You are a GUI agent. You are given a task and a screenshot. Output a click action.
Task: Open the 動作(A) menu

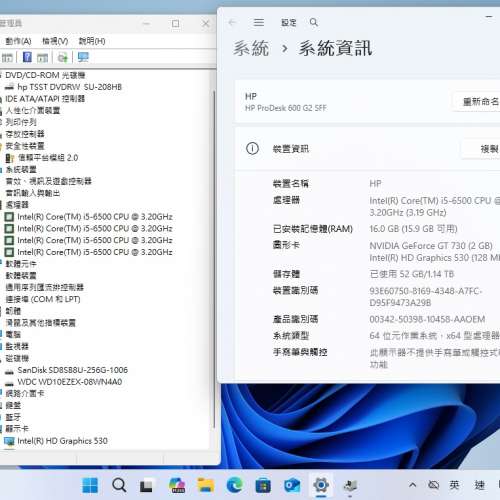pos(18,41)
